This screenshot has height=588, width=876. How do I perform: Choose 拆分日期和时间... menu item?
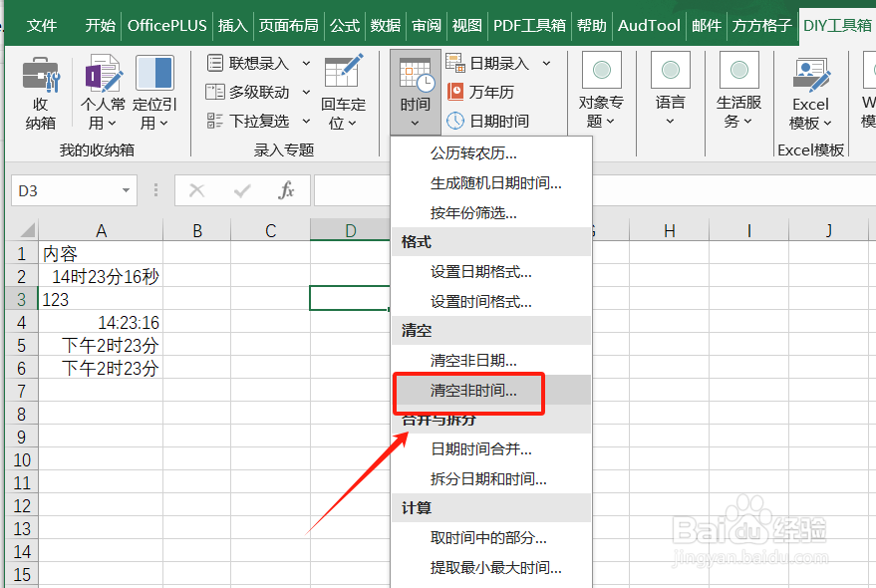point(491,478)
